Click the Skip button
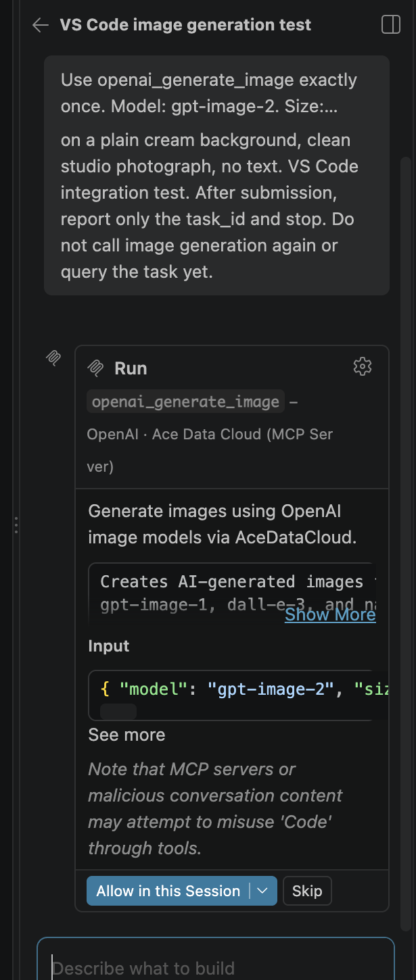Image resolution: width=416 pixels, height=980 pixels. 307,891
